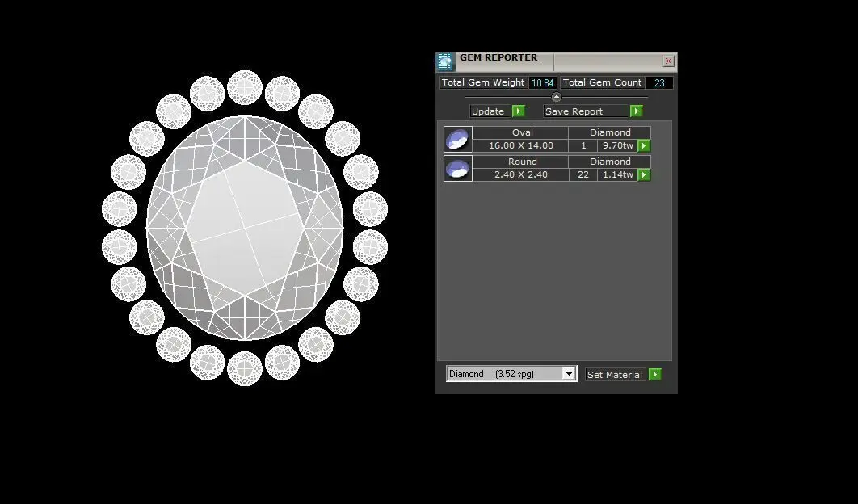Click the '16.00 X 14.00' size cell
The image size is (858, 504).
(521, 145)
